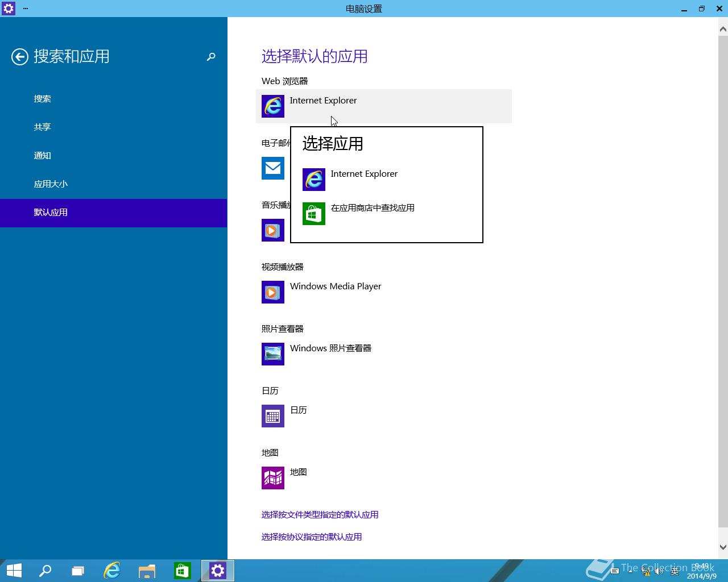Click the Windows 照片查看器 label
The width and height of the screenshot is (728, 582).
tap(330, 348)
